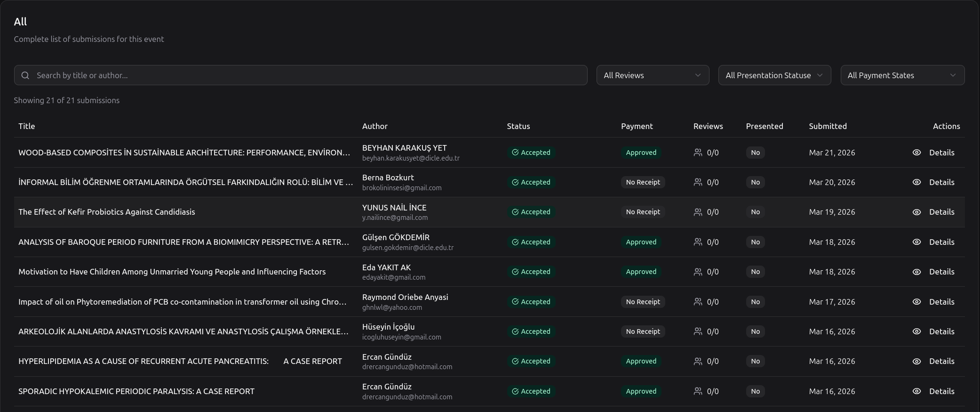Viewport: 980px width, 412px height.
Task: Click Presented No badge in WOOD-BASED COMPOSITES row
Action: [x=755, y=153]
